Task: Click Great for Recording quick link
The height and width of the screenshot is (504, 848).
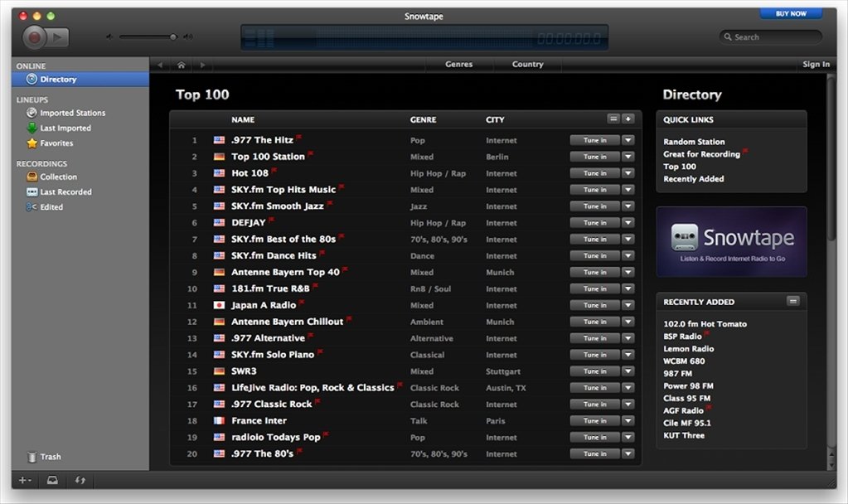Action: (701, 154)
